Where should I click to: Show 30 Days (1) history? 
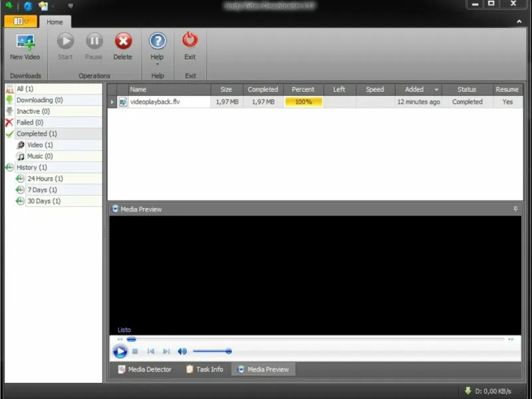pos(59,201)
